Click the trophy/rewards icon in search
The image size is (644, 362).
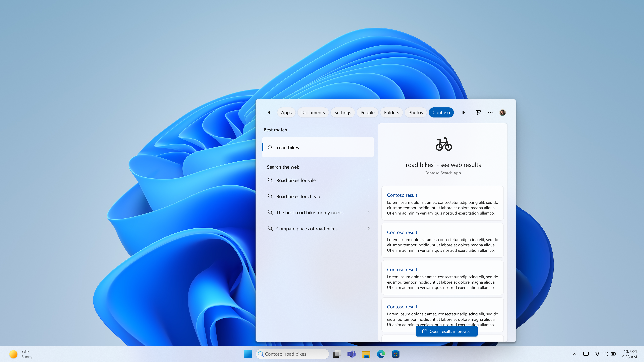478,112
